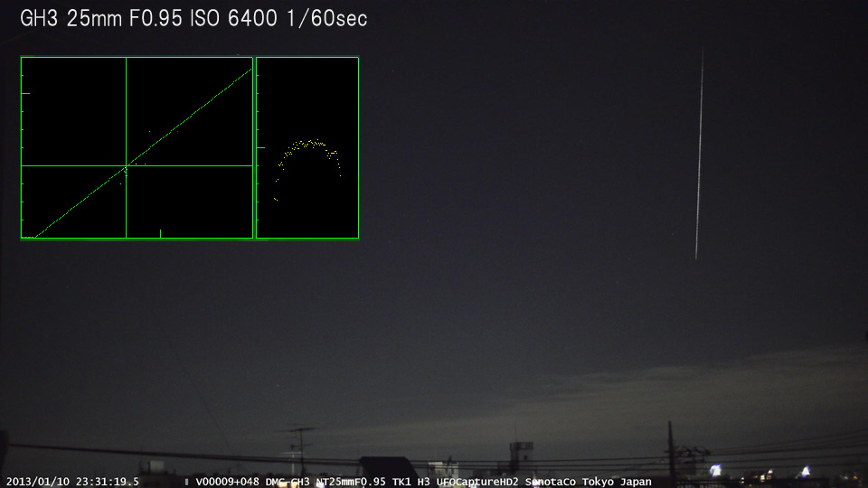
Task: Click the UFOCaptureHD2 label
Action: (x=478, y=482)
